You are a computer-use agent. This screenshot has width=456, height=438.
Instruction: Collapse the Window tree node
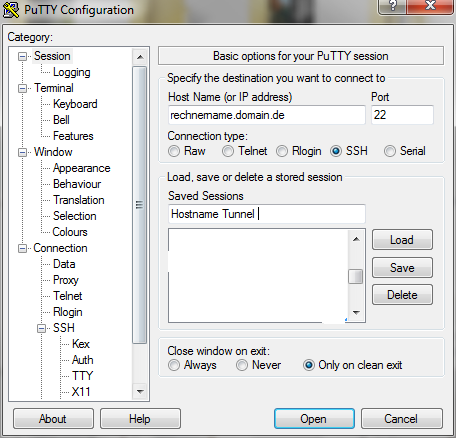(22, 152)
